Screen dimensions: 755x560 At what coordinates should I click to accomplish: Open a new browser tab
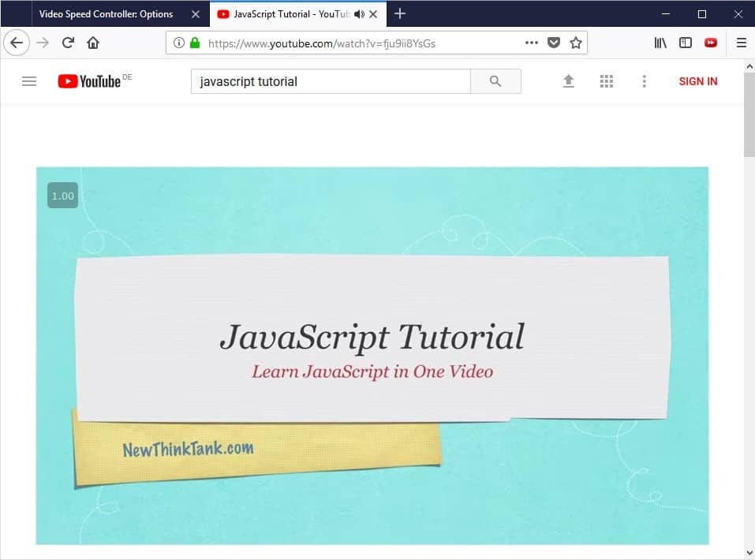click(400, 13)
